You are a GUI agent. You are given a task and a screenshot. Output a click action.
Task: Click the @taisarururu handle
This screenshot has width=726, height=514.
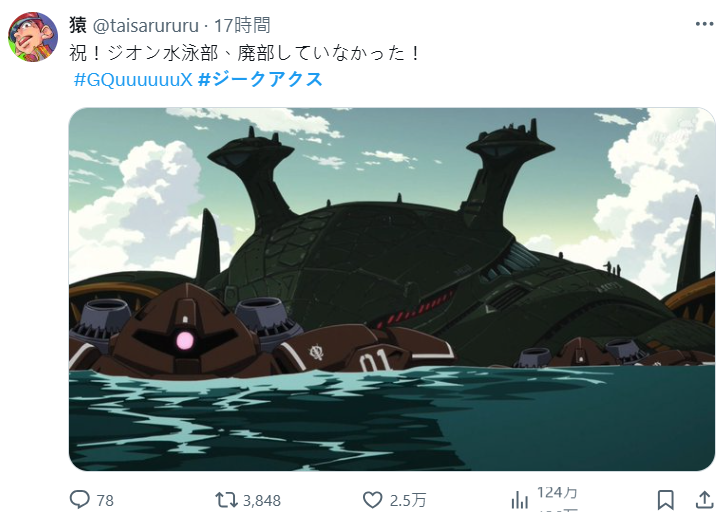click(x=145, y=25)
